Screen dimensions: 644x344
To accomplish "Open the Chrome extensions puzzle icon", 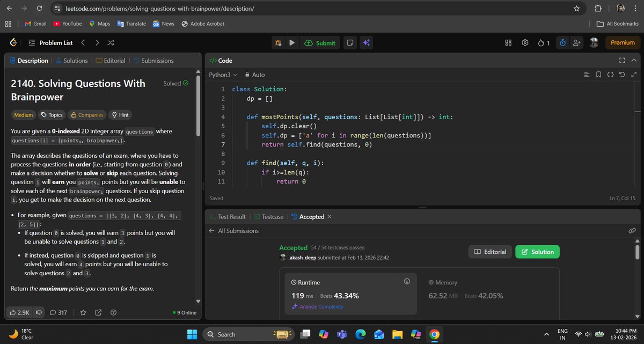I will (x=598, y=9).
